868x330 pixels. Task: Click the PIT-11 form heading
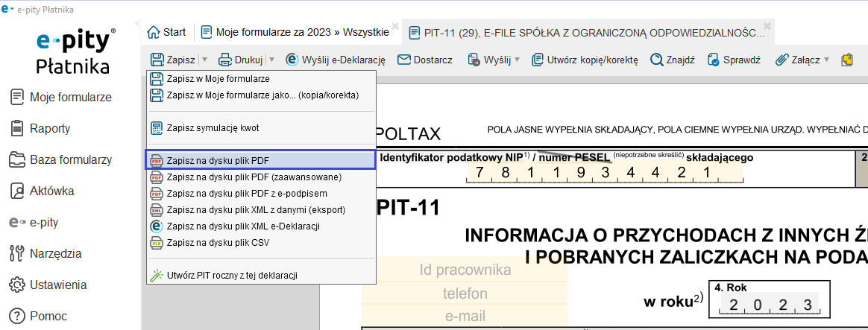tap(407, 208)
